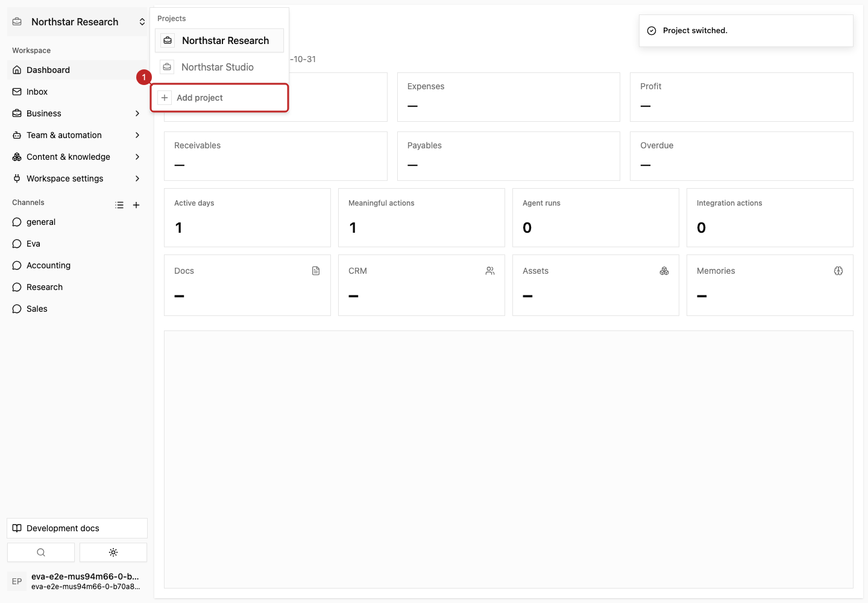
Task: Choose Add project in Projects menu
Action: 219,98
